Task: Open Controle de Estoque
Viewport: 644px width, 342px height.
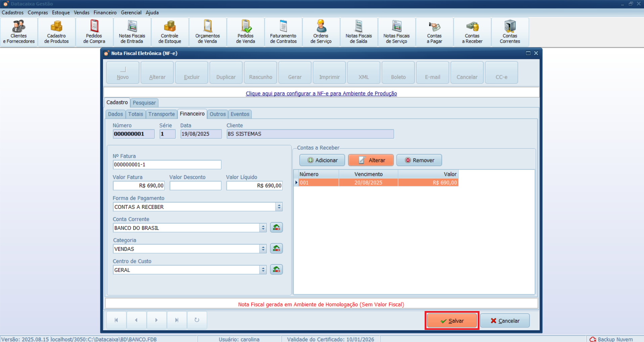Action: 170,32
